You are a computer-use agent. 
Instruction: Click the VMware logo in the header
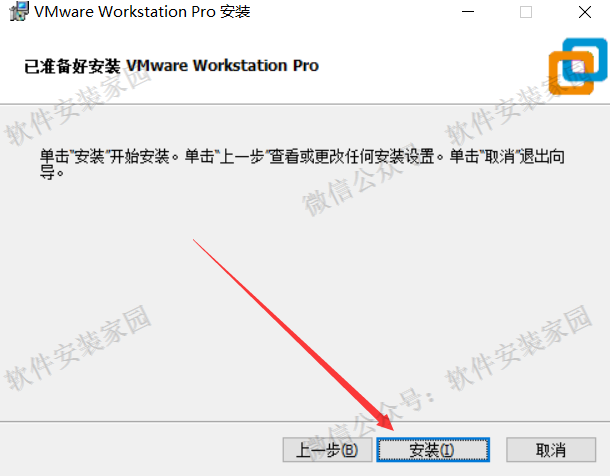point(578,66)
